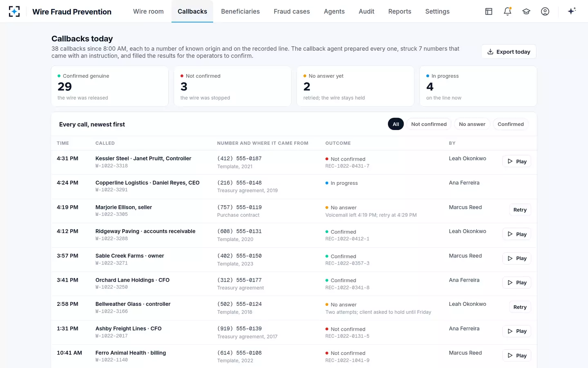Open the Not confirmed summary card
Screen dimensions: 588x368
pyautogui.click(x=233, y=86)
